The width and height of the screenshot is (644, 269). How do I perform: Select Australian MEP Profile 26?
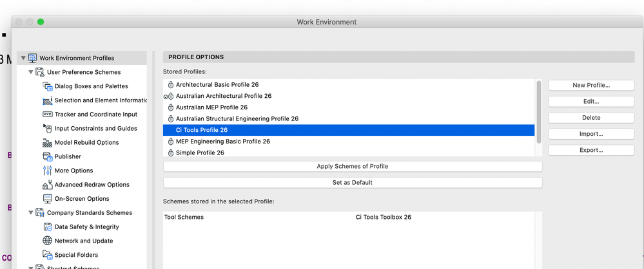[211, 107]
